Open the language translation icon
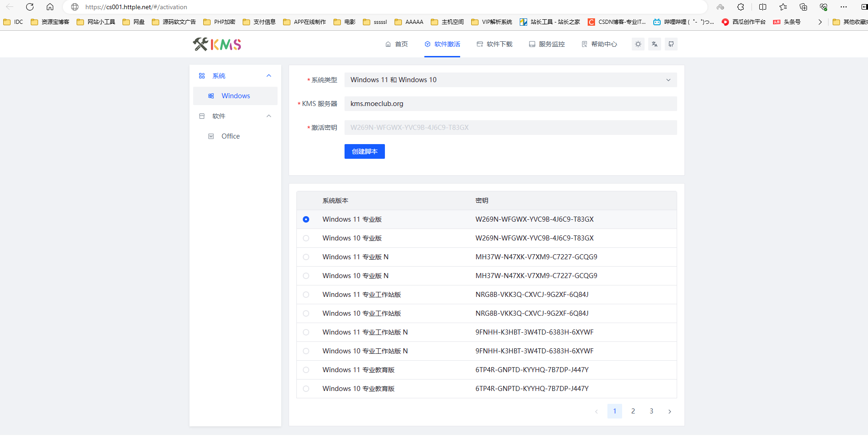Screen dimensions: 868x441 [655, 44]
